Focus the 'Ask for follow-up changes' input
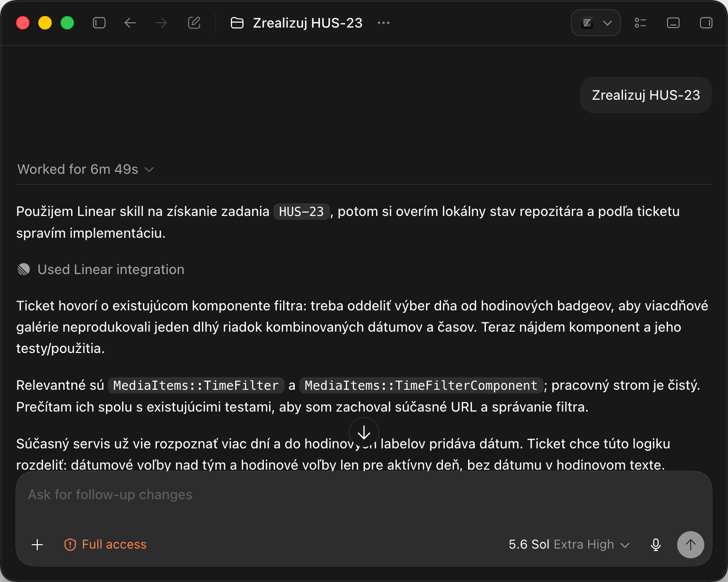This screenshot has width=728, height=582. [x=364, y=495]
